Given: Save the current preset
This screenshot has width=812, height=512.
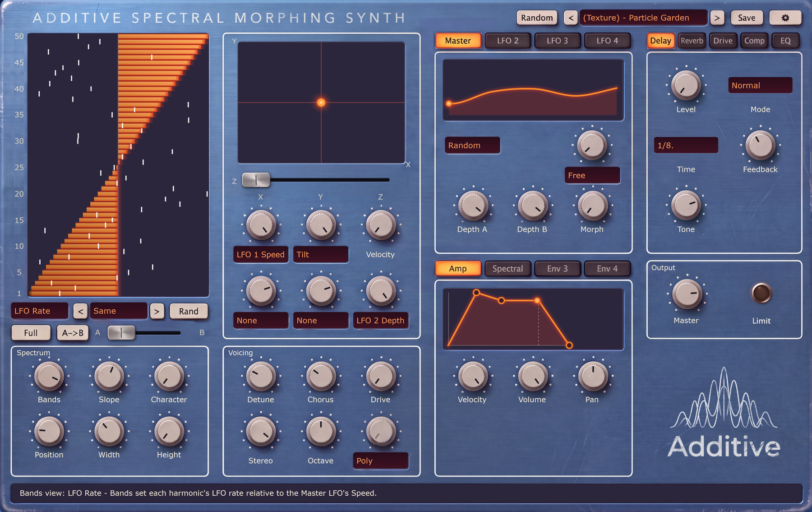Looking at the screenshot, I should coord(747,18).
